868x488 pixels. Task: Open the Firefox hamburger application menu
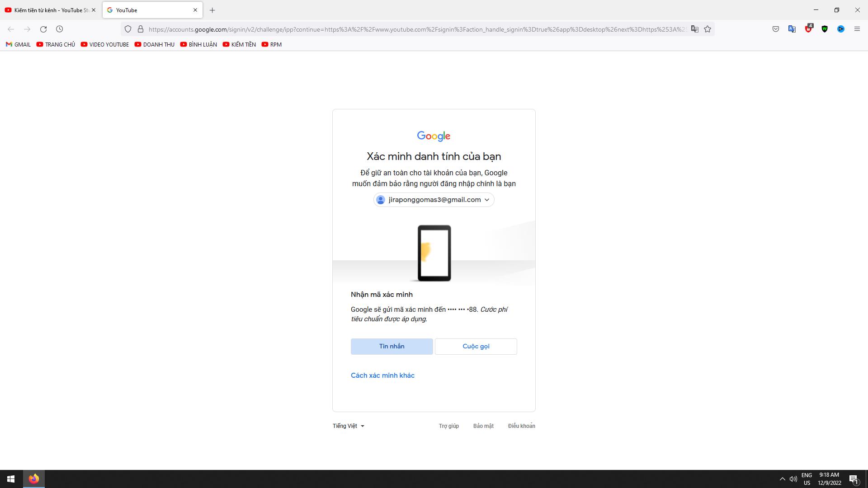pos(857,29)
